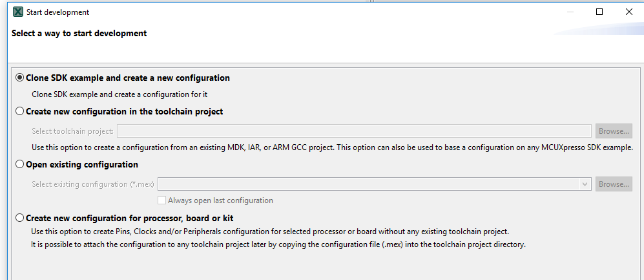Click the 'Select a way to start development' heading

pos(79,33)
